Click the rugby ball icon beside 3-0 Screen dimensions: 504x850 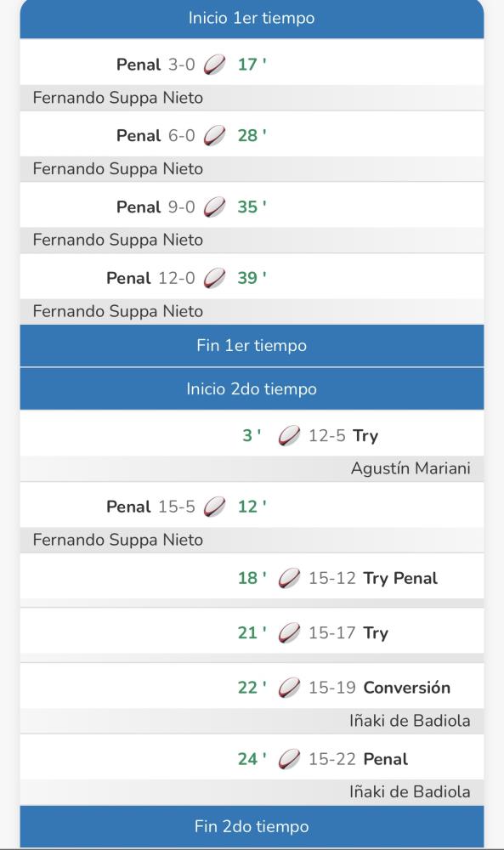coord(215,65)
